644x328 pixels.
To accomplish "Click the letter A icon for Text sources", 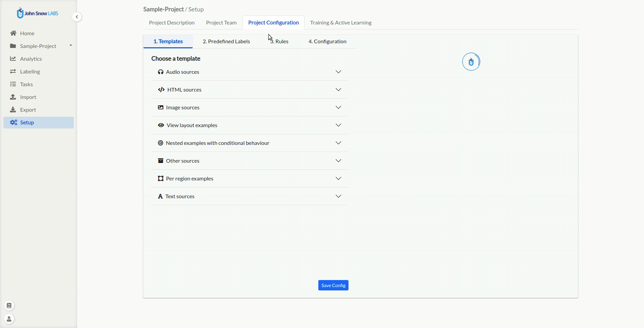I will 160,196.
